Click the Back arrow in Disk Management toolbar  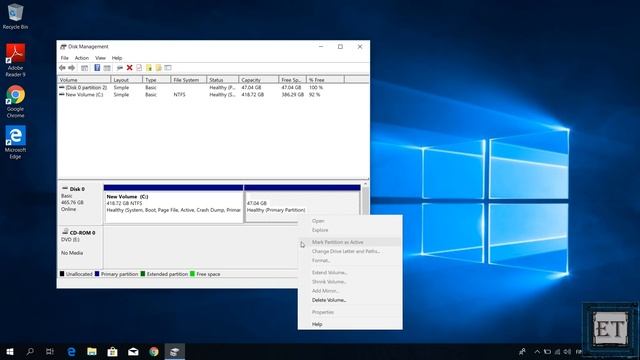[x=62, y=68]
